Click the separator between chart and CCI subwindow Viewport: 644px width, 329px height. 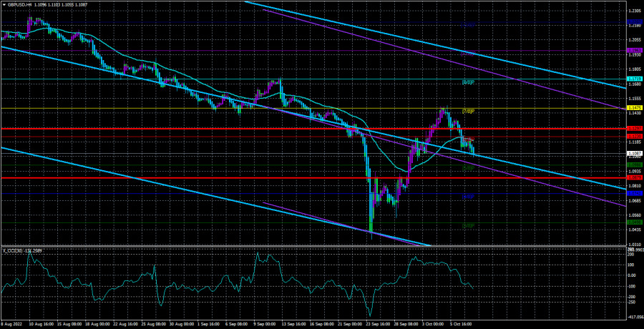click(313, 247)
